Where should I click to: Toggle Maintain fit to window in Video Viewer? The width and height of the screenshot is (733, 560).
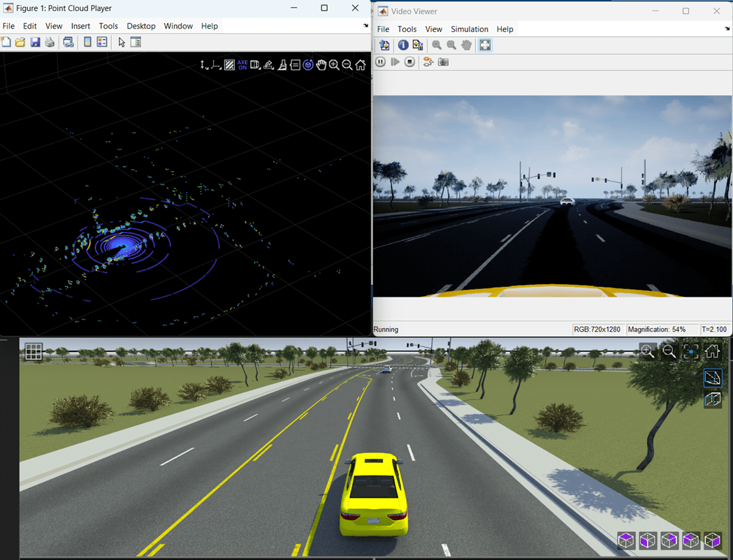pyautogui.click(x=485, y=45)
